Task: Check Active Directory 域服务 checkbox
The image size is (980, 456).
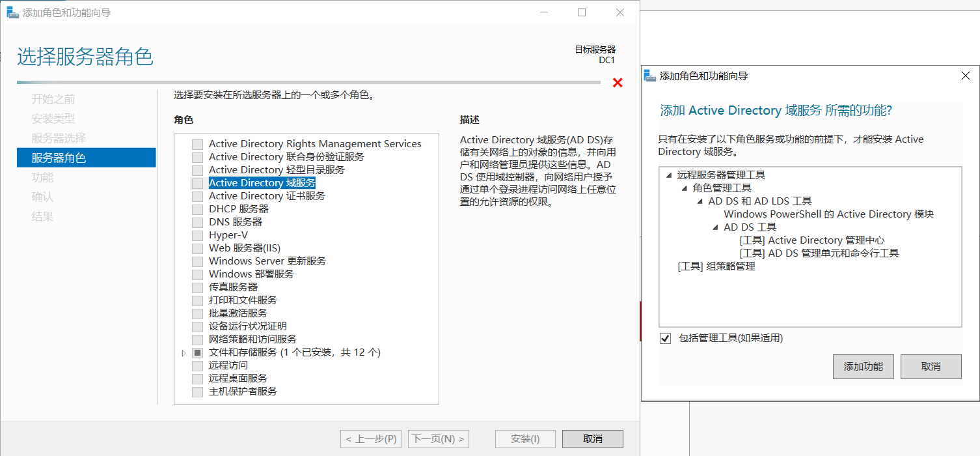Action: point(197,183)
